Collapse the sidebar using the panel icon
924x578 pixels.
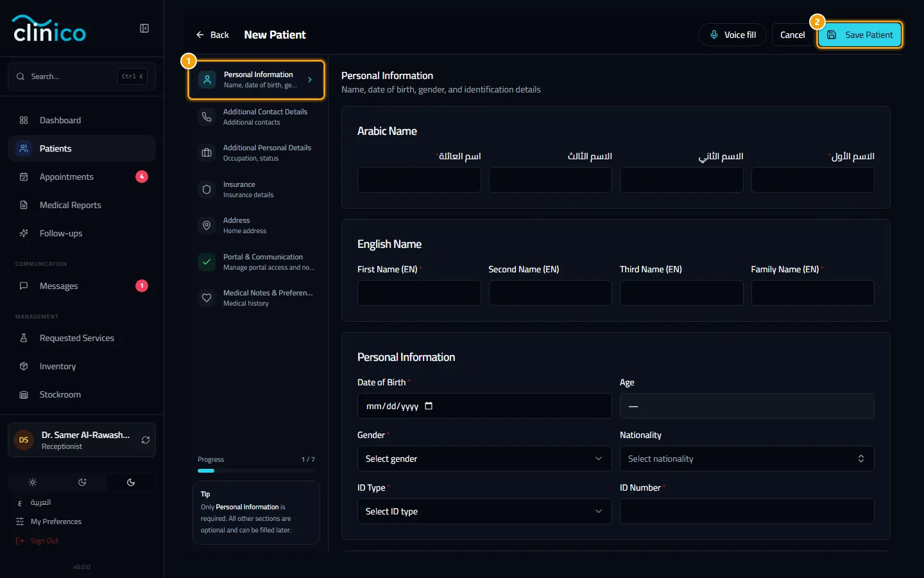(x=144, y=28)
